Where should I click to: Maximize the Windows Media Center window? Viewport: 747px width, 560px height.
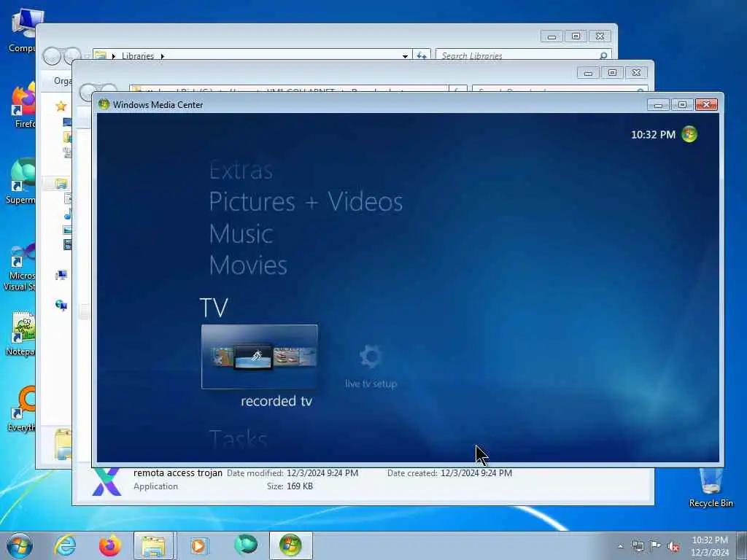pyautogui.click(x=682, y=105)
